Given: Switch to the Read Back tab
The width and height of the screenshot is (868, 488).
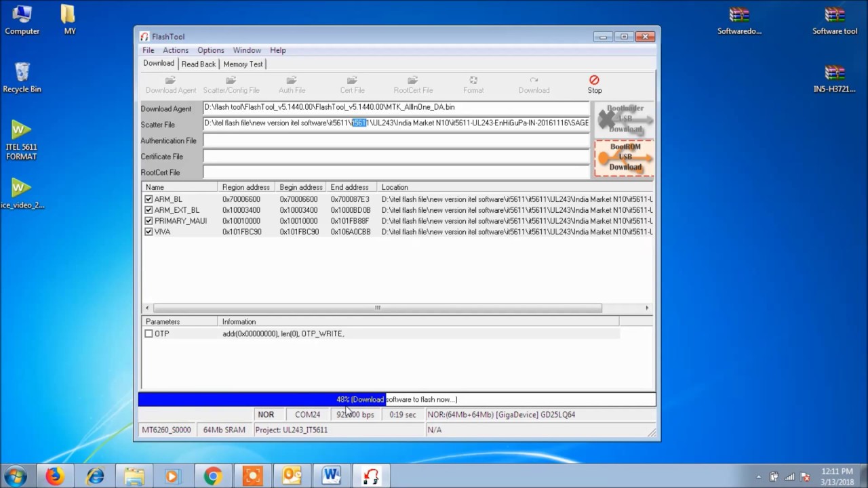Looking at the screenshot, I should pyautogui.click(x=199, y=64).
